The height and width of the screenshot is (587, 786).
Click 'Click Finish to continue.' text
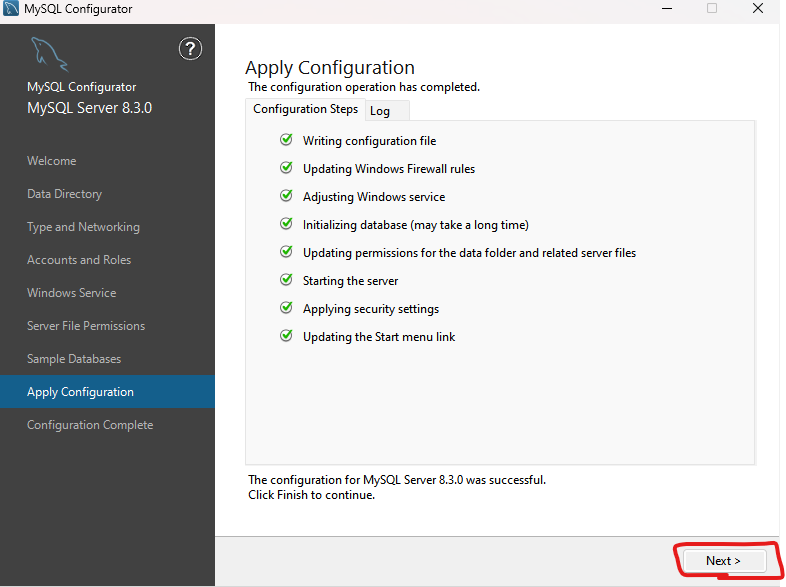(x=311, y=495)
